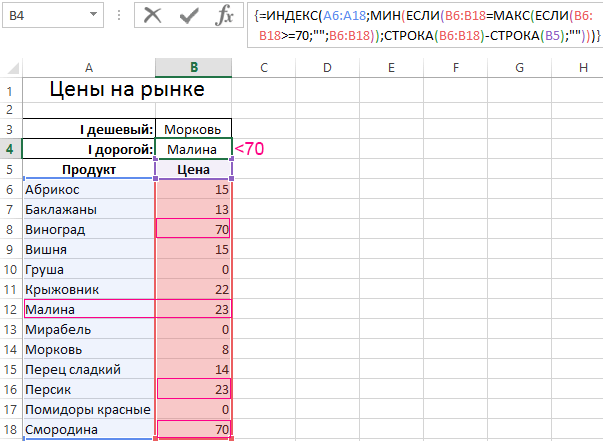Select column B header
This screenshot has height=441, width=603.
[x=194, y=68]
